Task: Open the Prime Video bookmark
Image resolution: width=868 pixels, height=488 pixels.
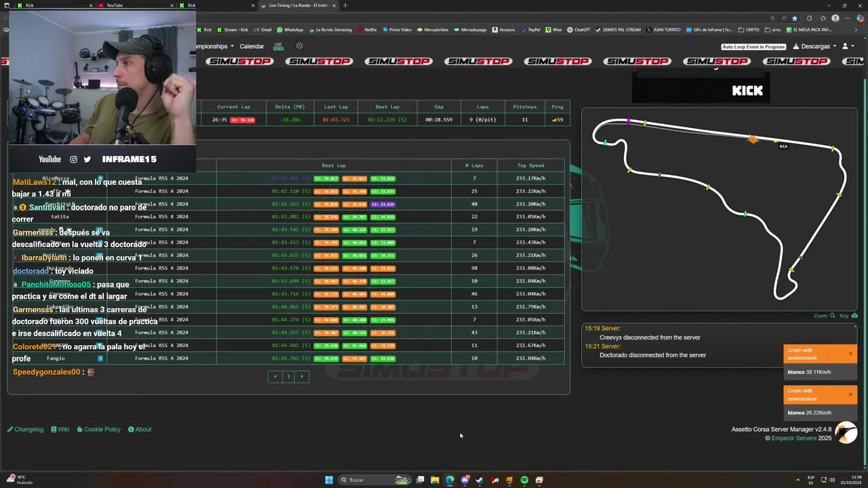Action: 397,30
